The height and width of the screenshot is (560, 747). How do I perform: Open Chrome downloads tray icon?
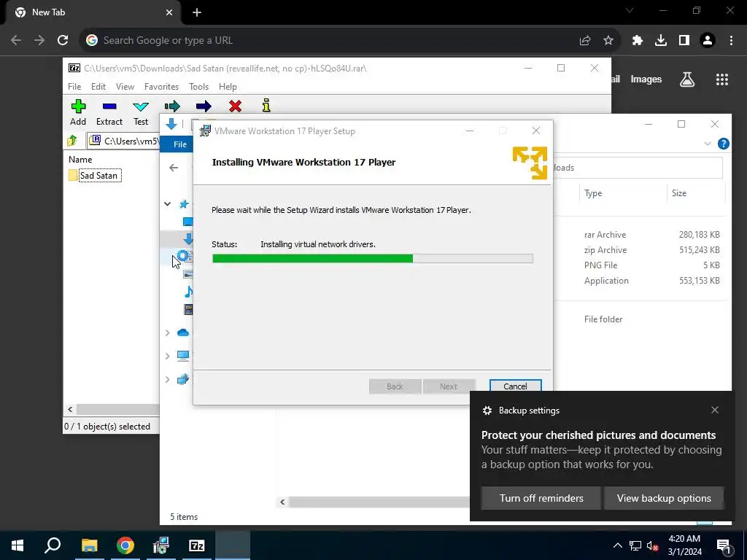(661, 41)
